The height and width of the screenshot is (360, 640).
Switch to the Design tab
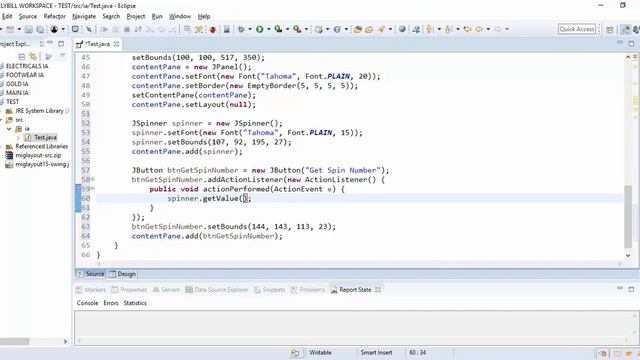point(122,274)
